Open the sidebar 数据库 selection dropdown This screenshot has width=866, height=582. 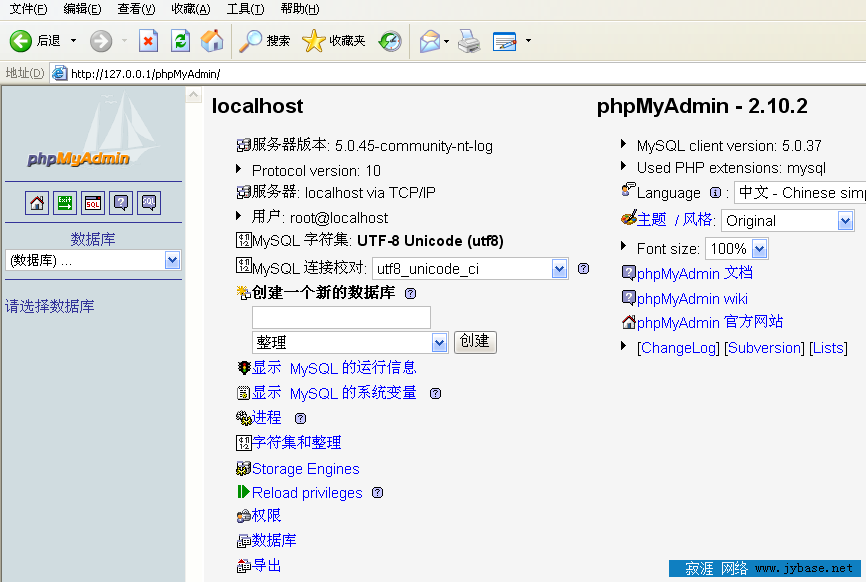(93, 260)
